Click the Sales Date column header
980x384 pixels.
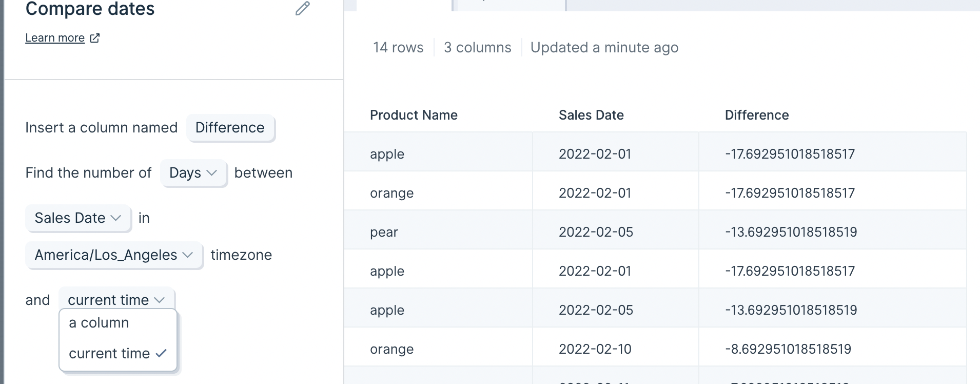pos(591,115)
